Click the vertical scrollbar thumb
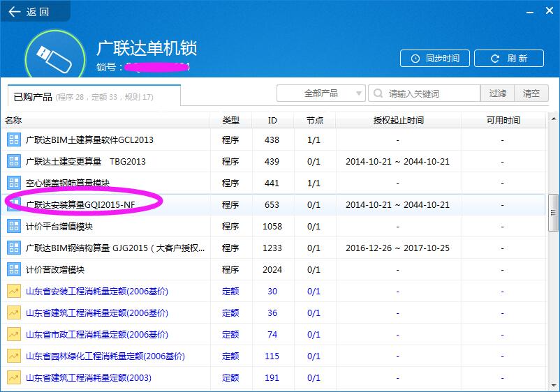The width and height of the screenshot is (560, 392). click(x=553, y=213)
